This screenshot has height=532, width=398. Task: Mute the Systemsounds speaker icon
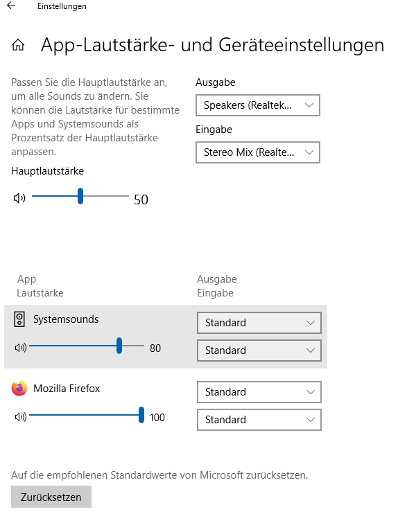coord(20,348)
